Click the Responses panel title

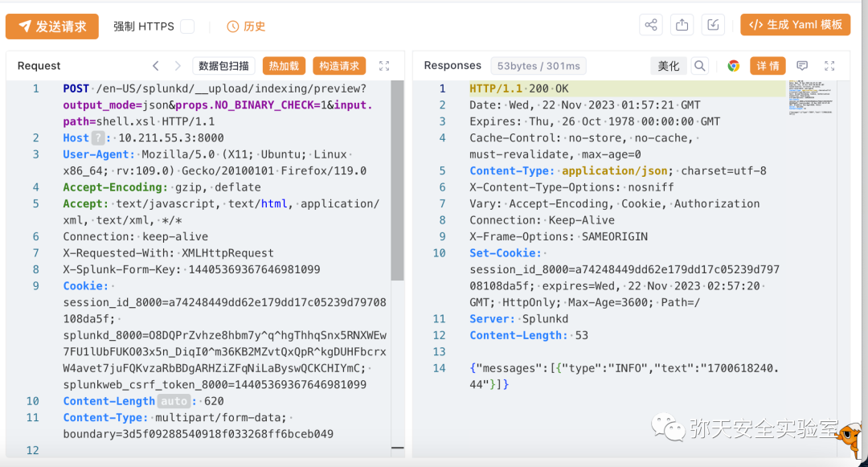click(452, 65)
